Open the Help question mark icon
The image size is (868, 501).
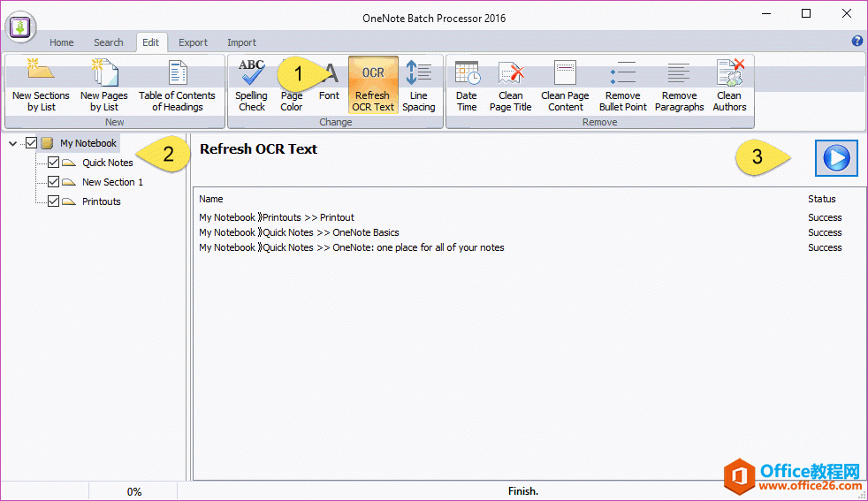pyautogui.click(x=857, y=42)
